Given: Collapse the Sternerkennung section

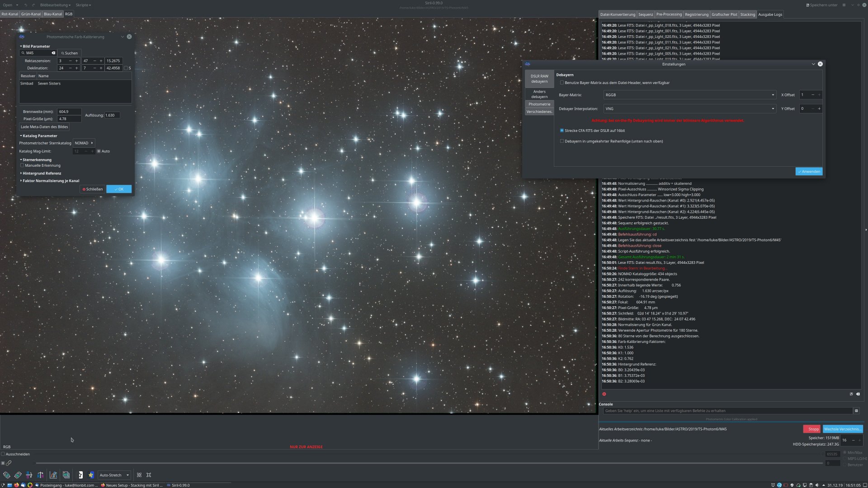Looking at the screenshot, I should [36, 160].
